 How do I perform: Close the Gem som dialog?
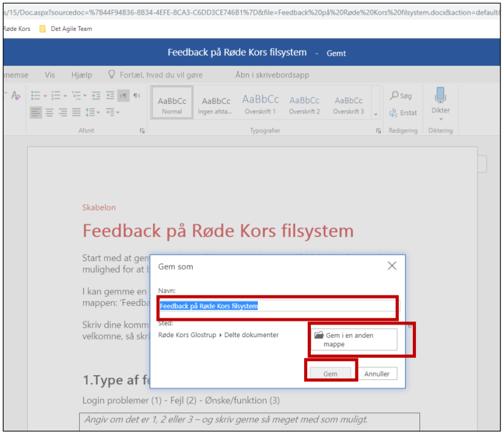pyautogui.click(x=392, y=265)
